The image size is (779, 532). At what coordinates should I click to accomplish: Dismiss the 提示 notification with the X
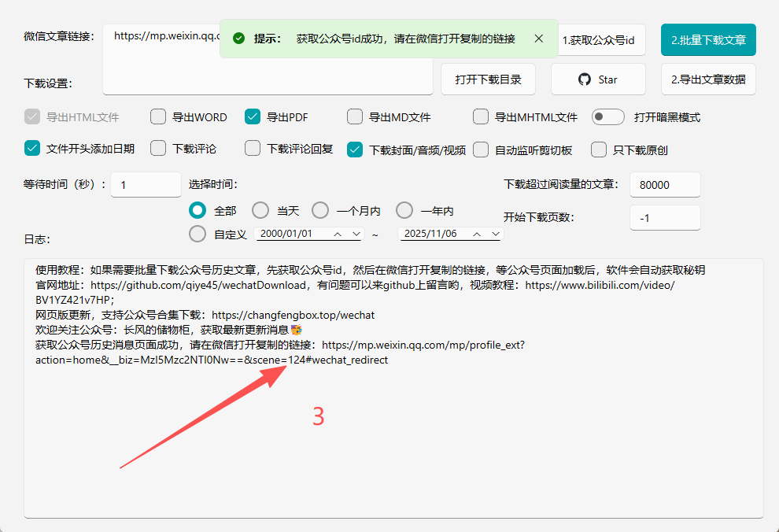(538, 37)
